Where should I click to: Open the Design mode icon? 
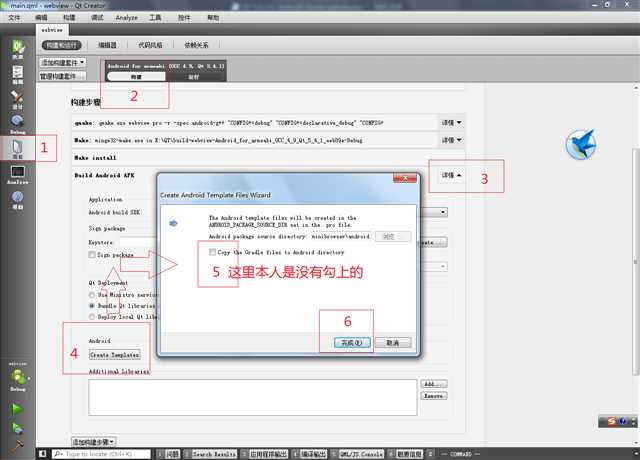tap(18, 100)
